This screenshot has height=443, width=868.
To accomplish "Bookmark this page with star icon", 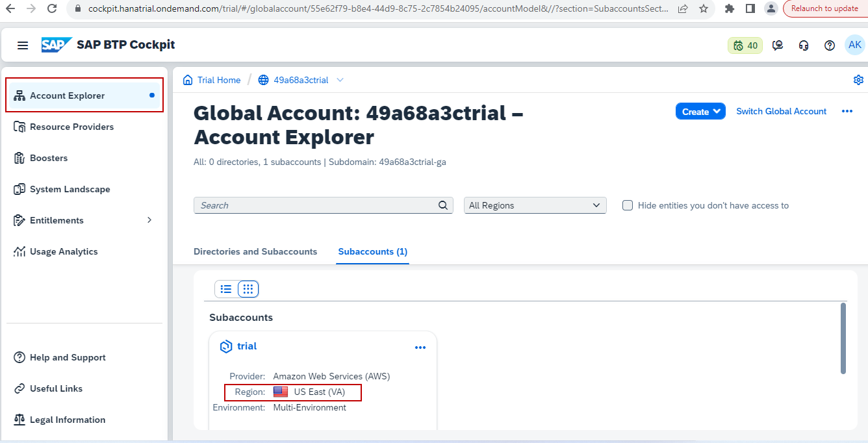I will click(x=704, y=9).
